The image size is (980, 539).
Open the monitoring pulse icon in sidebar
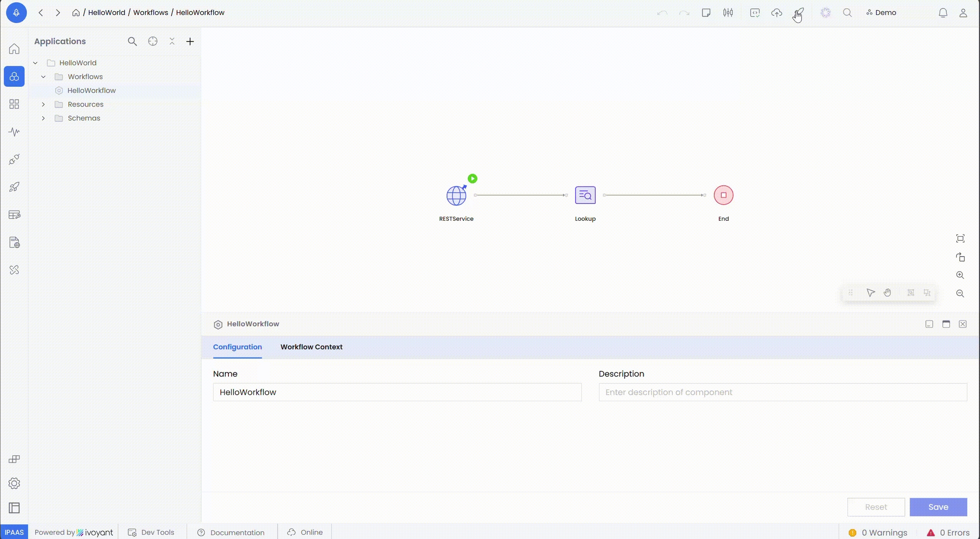pyautogui.click(x=14, y=132)
